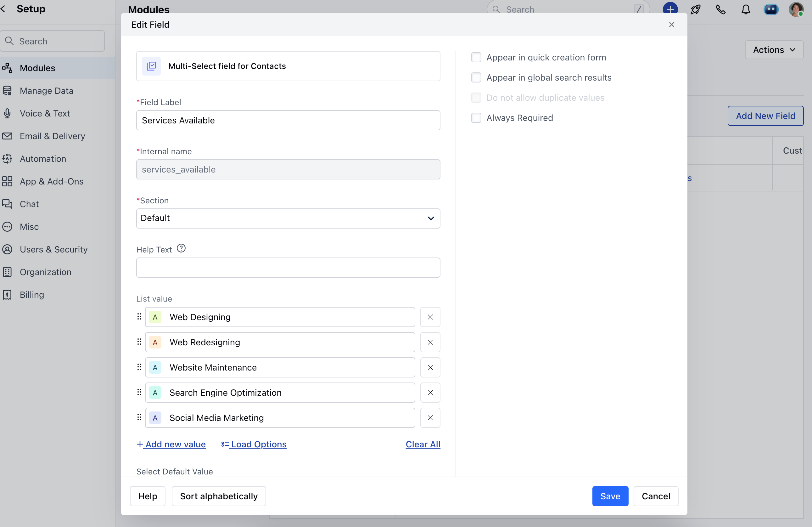Viewport: 812px width, 527px height.
Task: Tick the Always Required checkbox
Action: 476,118
